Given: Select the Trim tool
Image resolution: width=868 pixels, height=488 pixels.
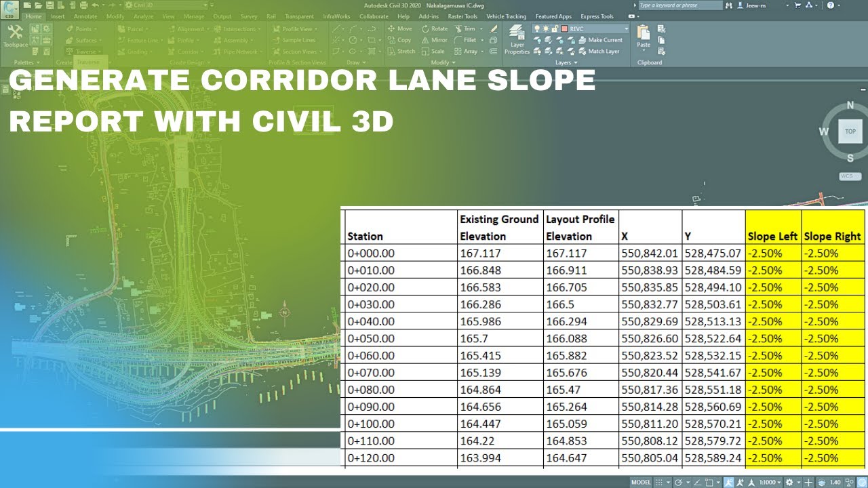Looking at the screenshot, I should pyautogui.click(x=465, y=28).
